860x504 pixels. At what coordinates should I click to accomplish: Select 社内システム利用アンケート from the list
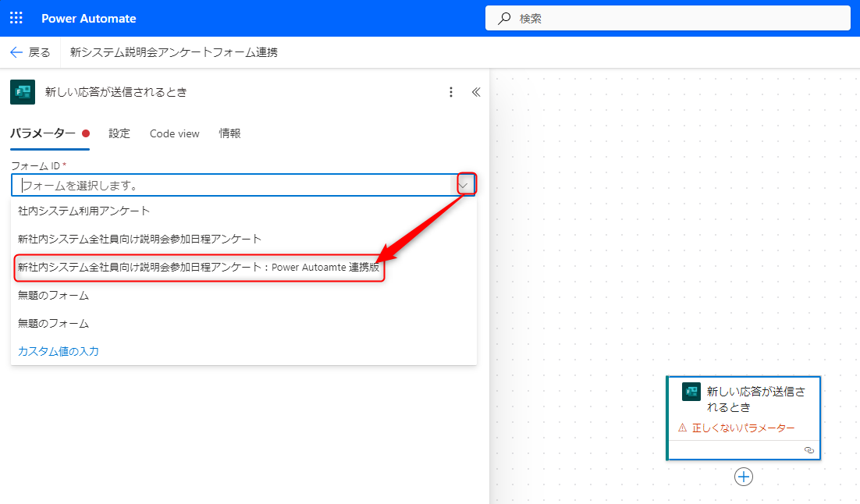pyautogui.click(x=243, y=211)
